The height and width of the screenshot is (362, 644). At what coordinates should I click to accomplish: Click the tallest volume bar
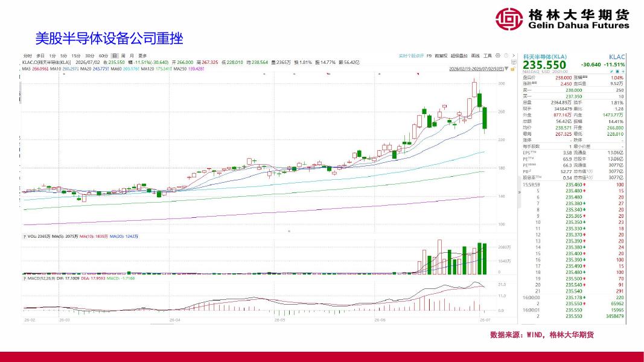[x=440, y=258]
